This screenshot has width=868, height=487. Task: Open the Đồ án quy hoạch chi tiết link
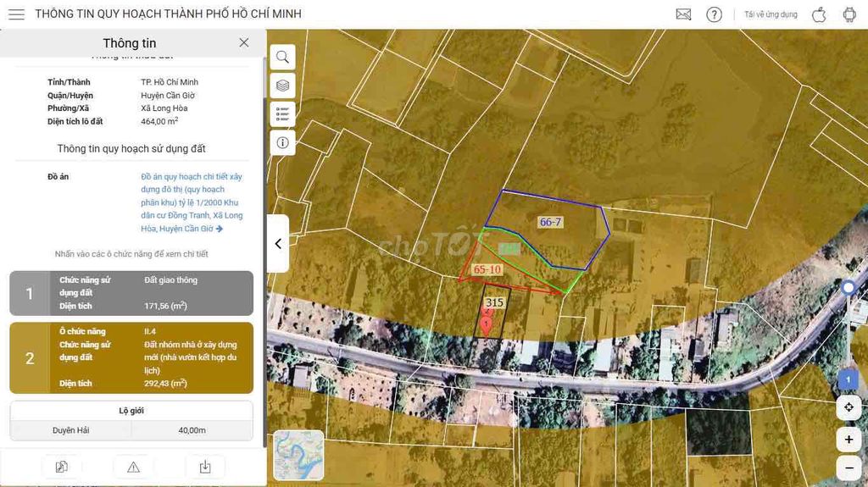[192, 202]
